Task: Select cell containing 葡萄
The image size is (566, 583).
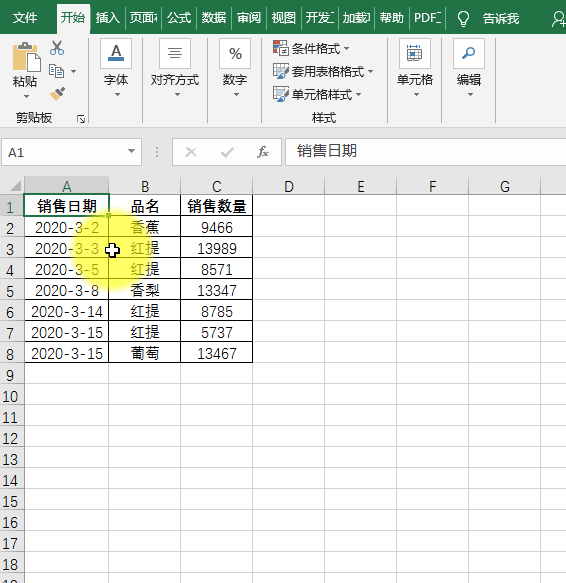Action: 145,353
